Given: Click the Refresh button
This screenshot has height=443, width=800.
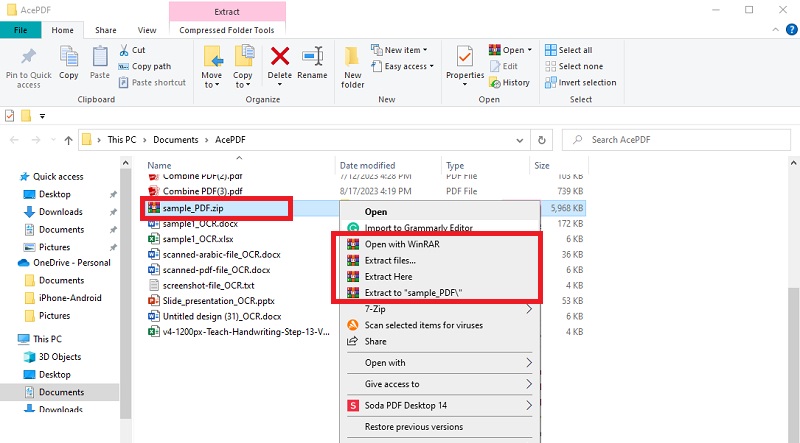Looking at the screenshot, I should (x=542, y=140).
